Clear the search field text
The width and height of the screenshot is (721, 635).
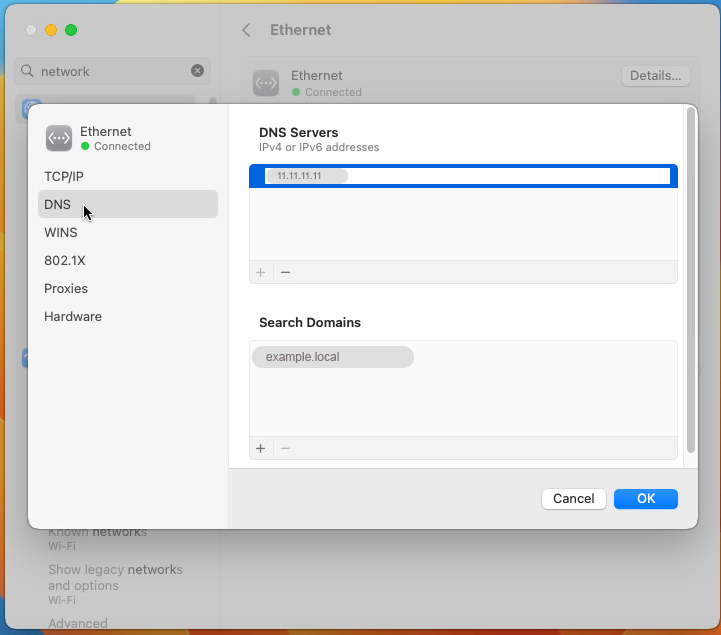coord(197,71)
